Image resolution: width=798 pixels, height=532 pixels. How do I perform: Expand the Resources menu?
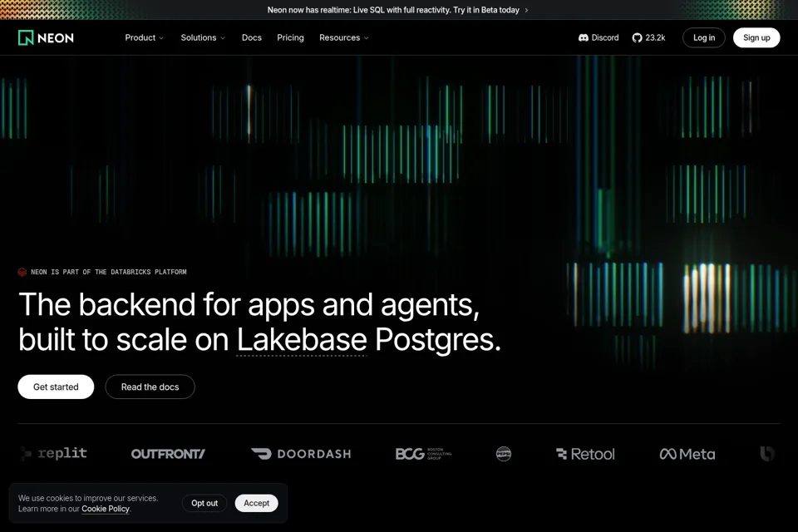pos(343,37)
